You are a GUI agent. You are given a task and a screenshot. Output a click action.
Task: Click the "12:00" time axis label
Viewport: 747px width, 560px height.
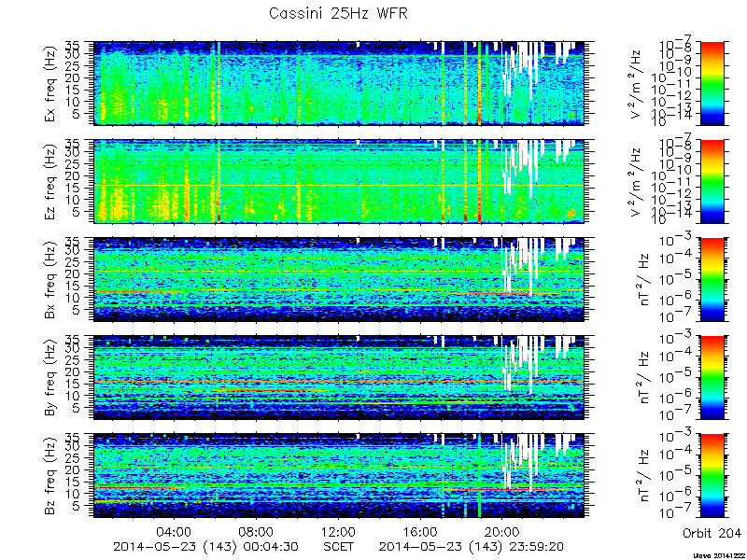click(x=339, y=531)
